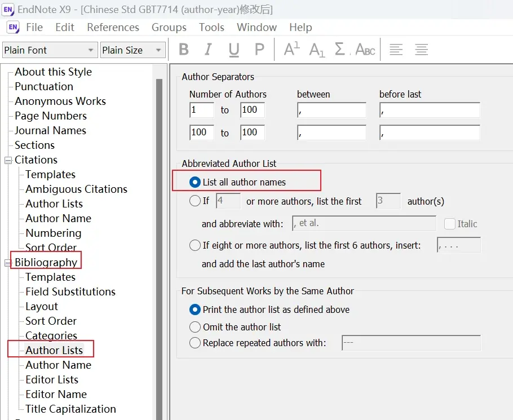This screenshot has width=513, height=420.
Task: Open Author Lists under Bibliography
Action: tap(54, 350)
